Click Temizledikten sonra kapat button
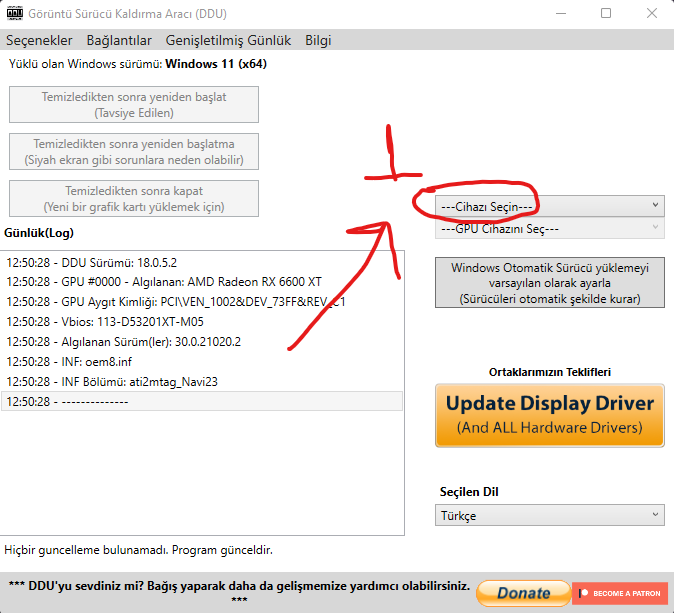Image resolution: width=674 pixels, height=613 pixels. coord(134,198)
